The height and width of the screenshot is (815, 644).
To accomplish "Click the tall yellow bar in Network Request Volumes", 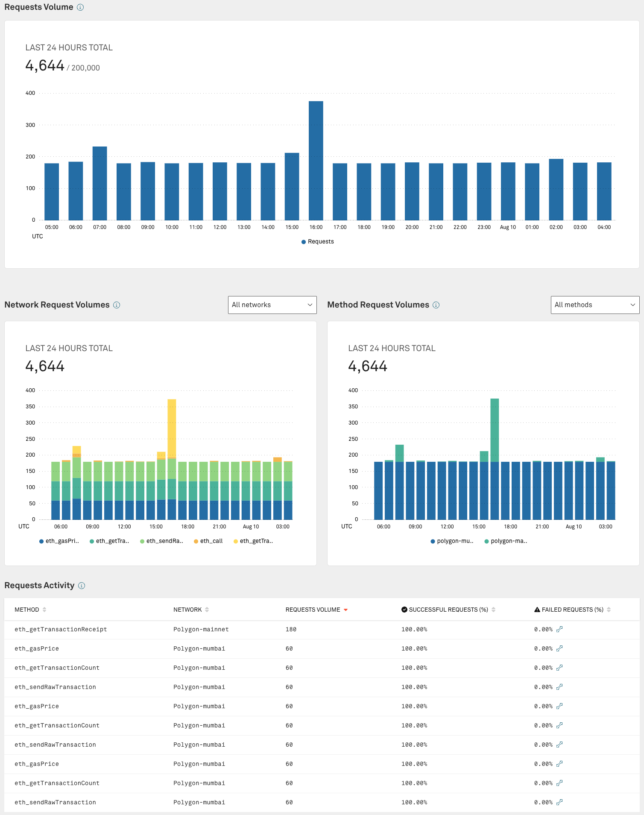I will click(x=172, y=428).
